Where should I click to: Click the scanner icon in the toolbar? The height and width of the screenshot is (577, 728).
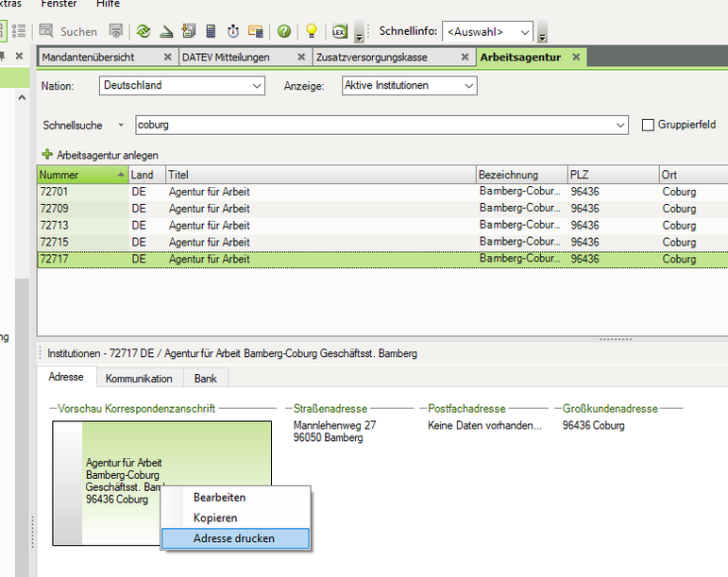point(166,31)
